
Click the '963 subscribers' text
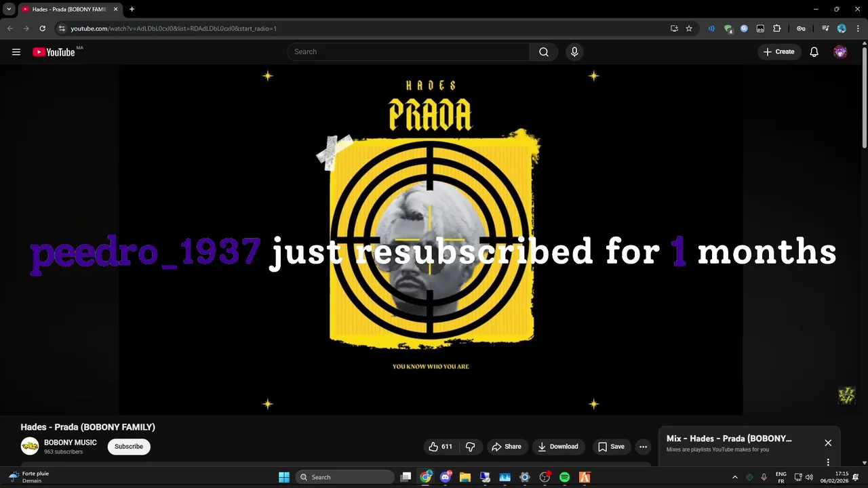click(x=63, y=452)
